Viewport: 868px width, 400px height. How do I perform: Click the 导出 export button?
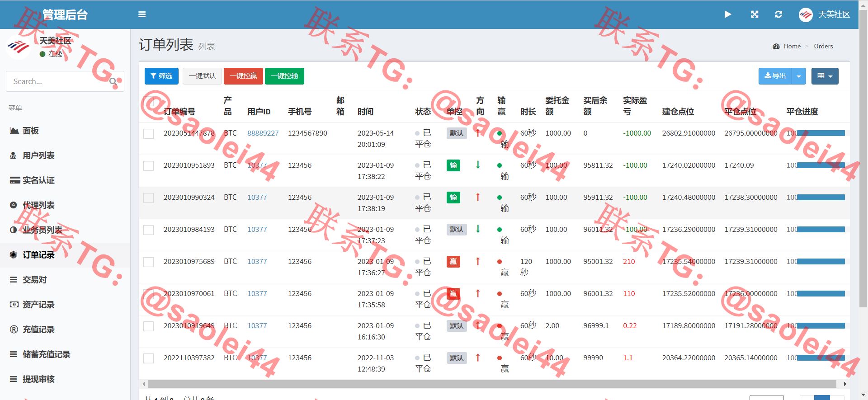775,76
